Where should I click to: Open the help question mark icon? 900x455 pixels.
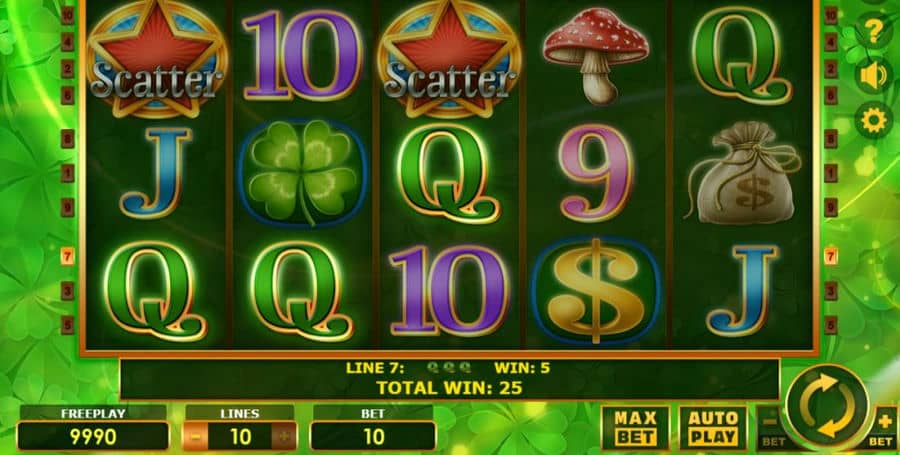point(873,32)
